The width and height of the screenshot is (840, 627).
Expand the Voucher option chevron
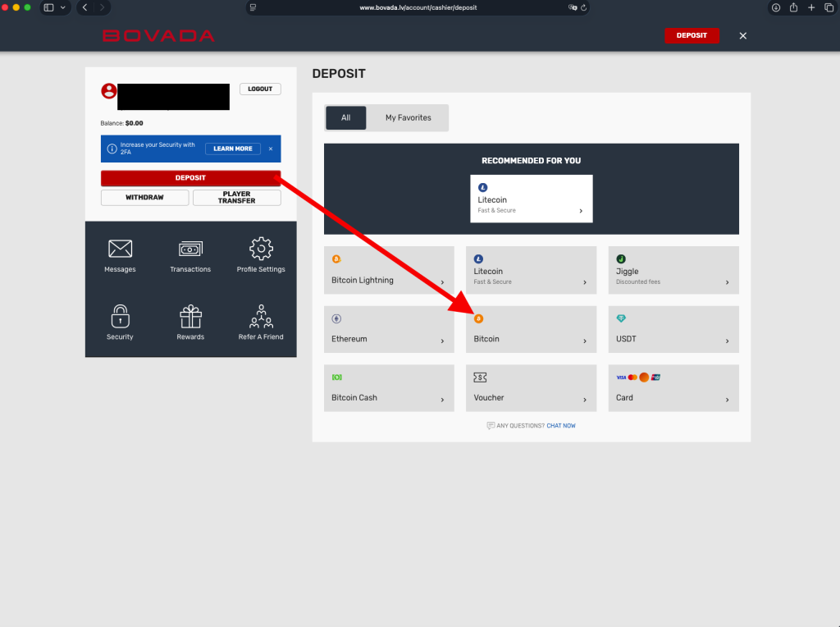pyautogui.click(x=584, y=400)
